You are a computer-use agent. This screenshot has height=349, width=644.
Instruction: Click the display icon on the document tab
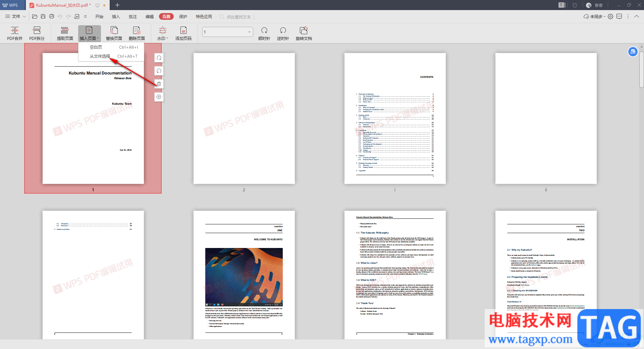tap(98, 5)
